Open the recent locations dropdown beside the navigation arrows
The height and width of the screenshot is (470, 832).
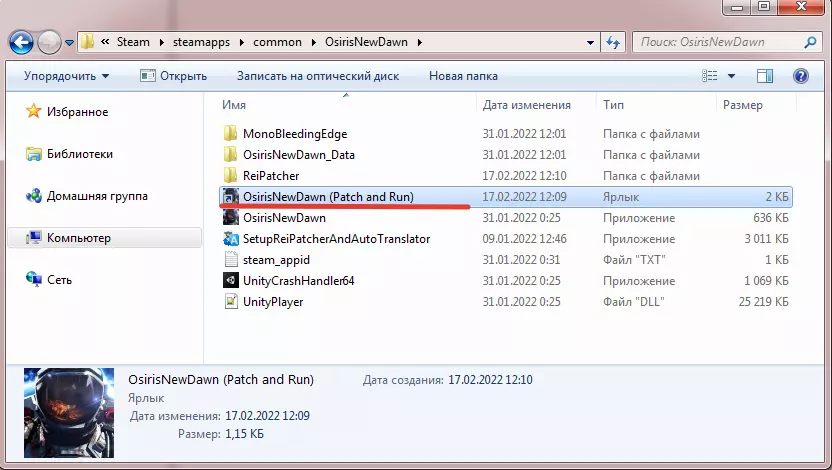tap(70, 42)
